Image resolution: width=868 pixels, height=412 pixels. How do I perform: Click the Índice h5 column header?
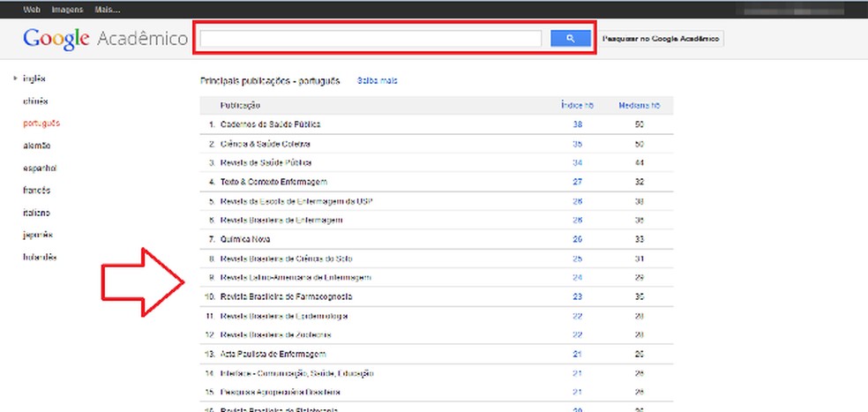(x=577, y=105)
